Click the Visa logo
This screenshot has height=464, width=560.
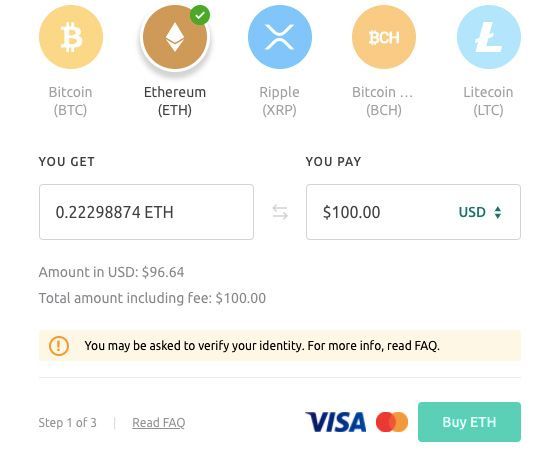(335, 422)
